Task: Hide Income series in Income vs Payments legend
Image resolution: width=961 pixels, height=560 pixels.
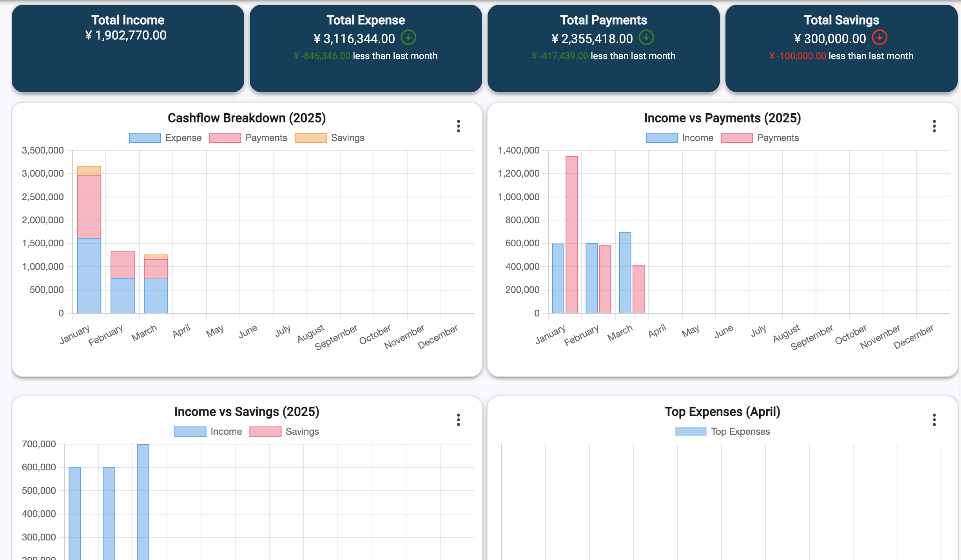Action: tap(680, 138)
